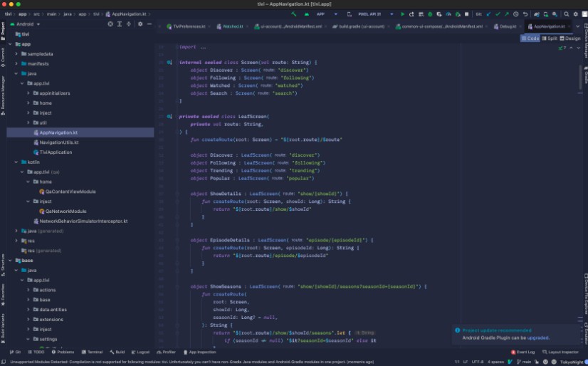Expand the manifests folder
This screenshot has width=588, height=366.
click(16, 64)
